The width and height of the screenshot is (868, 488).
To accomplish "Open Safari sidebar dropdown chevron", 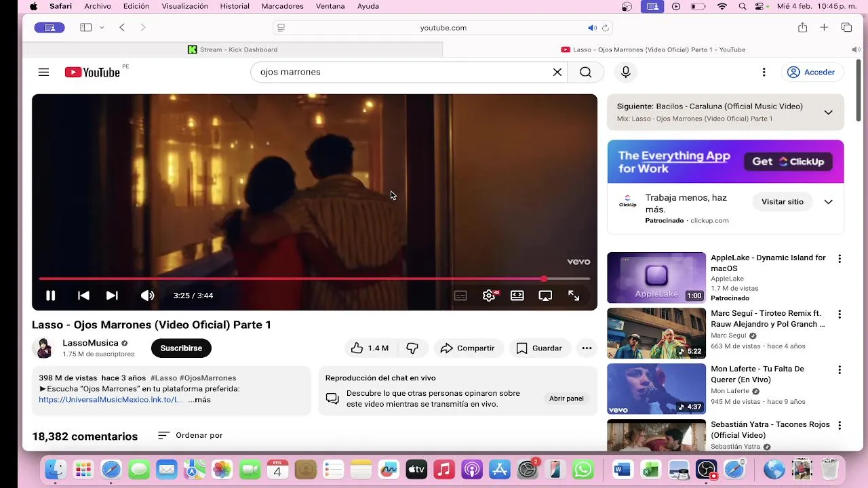I will point(102,28).
